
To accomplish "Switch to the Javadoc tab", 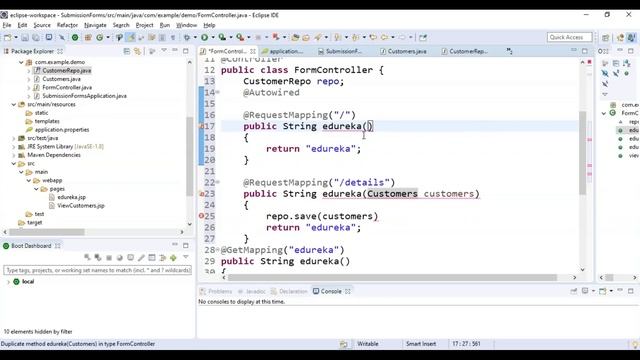I will (x=251, y=291).
